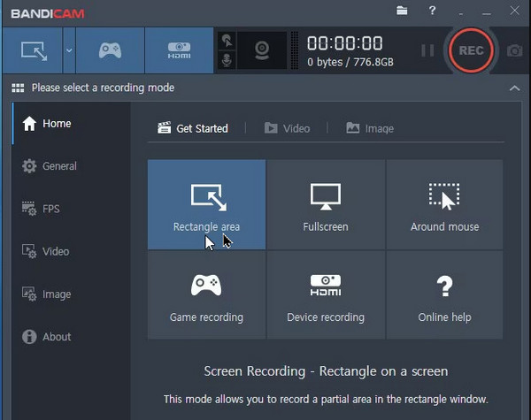Take a screenshot with the camera icon
531x420 pixels.
514,50
